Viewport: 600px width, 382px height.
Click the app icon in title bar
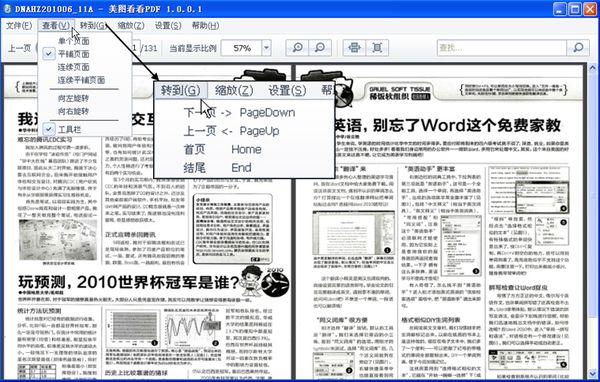pyautogui.click(x=7, y=8)
